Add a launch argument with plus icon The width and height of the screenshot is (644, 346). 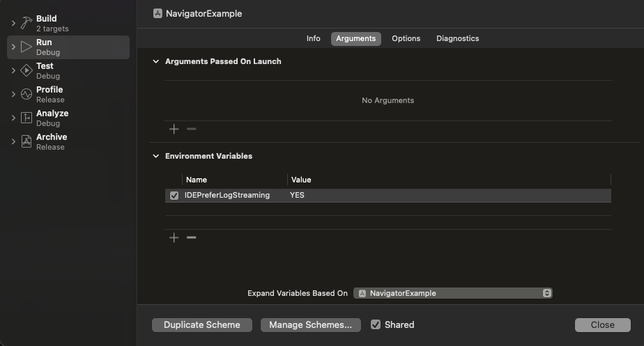click(174, 129)
